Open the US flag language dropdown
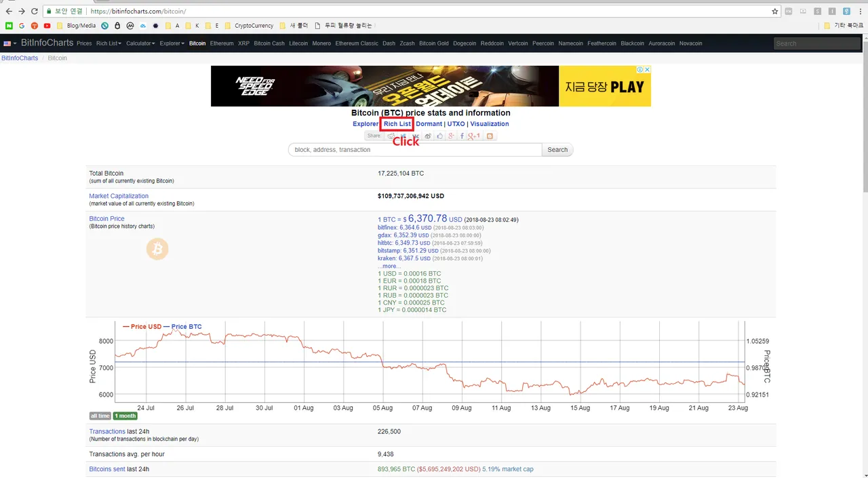868x478 pixels. 9,43
